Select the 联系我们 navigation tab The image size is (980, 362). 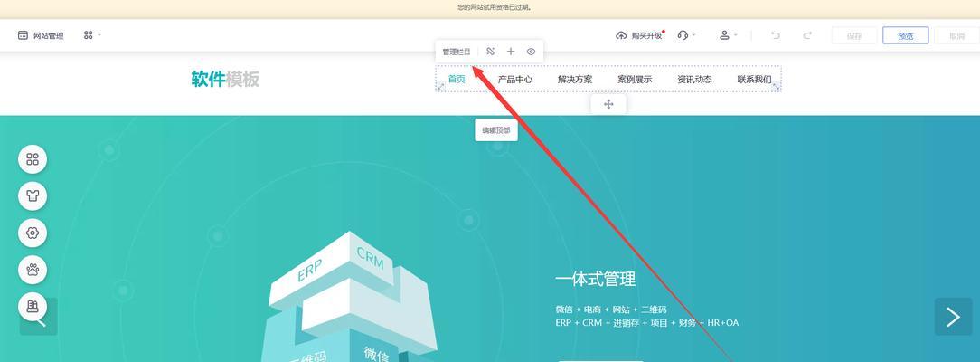tap(754, 80)
